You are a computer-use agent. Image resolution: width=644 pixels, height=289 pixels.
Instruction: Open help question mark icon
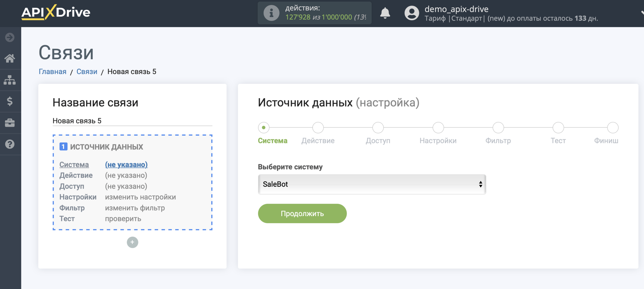pos(10,144)
